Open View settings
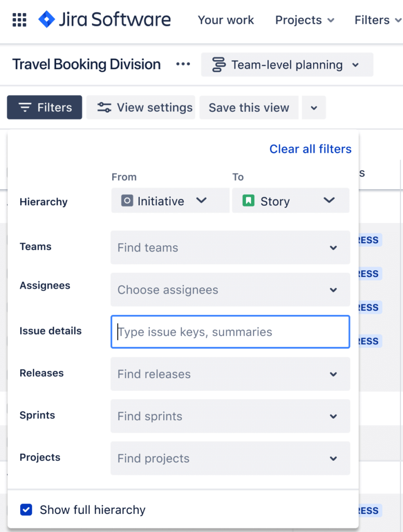The height and width of the screenshot is (532, 403). [140, 107]
